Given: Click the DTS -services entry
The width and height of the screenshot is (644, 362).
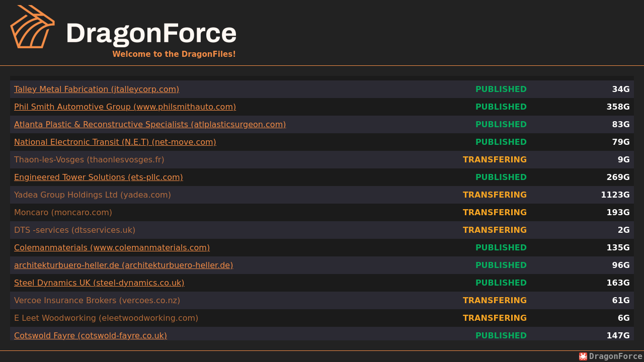Looking at the screenshot, I should pos(74,230).
